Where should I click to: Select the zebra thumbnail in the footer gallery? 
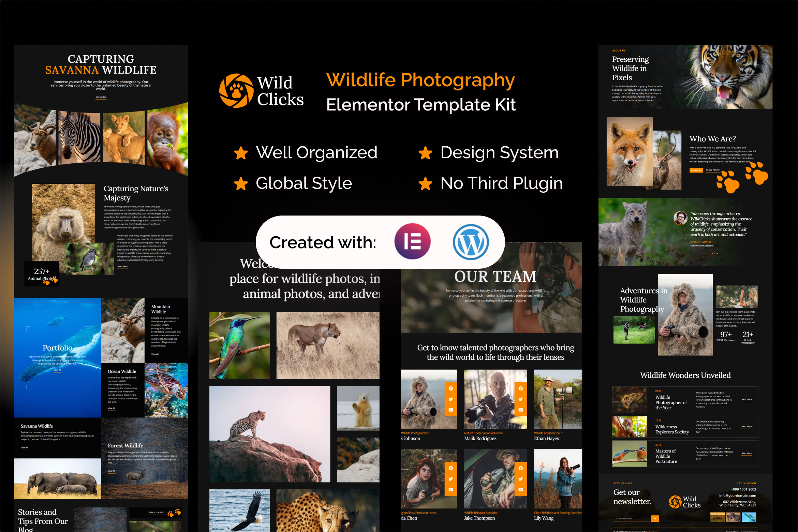[733, 518]
